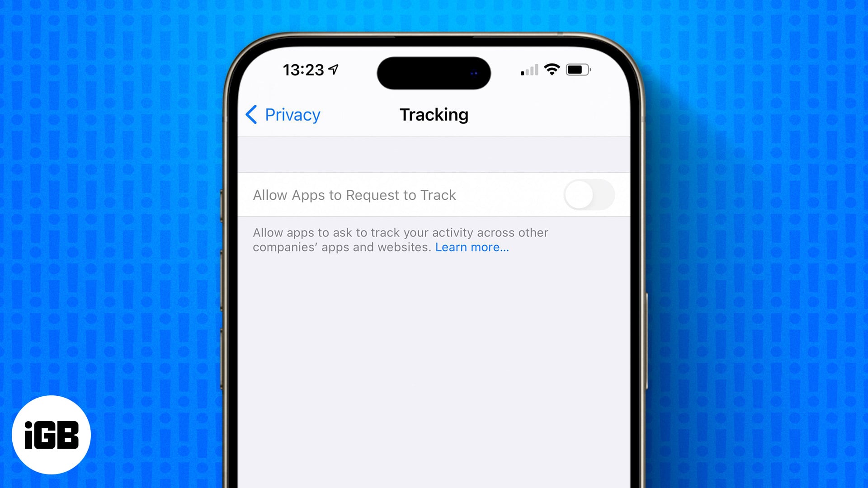
Task: Scroll down the Tracking settings page
Action: [434, 328]
